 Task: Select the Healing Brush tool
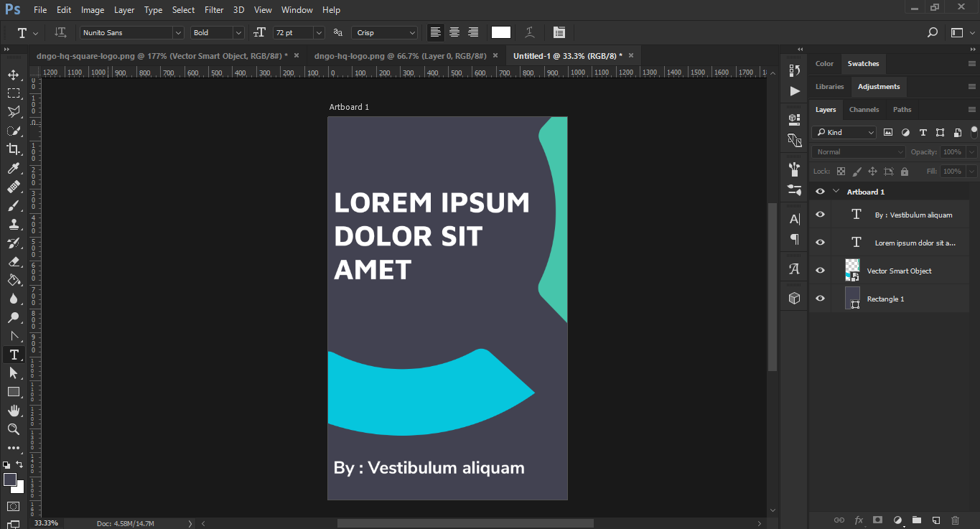(14, 187)
